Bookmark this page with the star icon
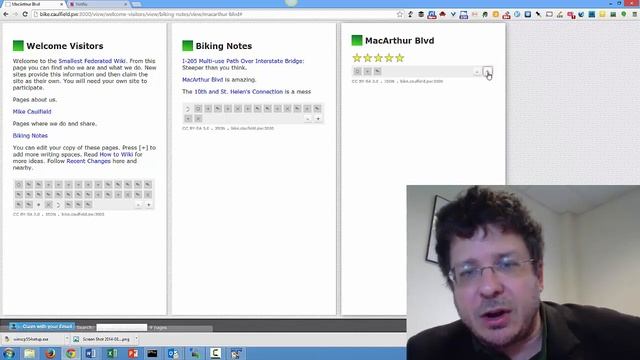The height and width of the screenshot is (360, 640). (x=400, y=14)
